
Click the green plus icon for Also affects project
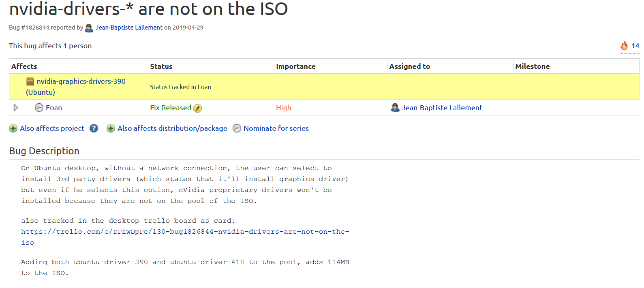(13, 128)
